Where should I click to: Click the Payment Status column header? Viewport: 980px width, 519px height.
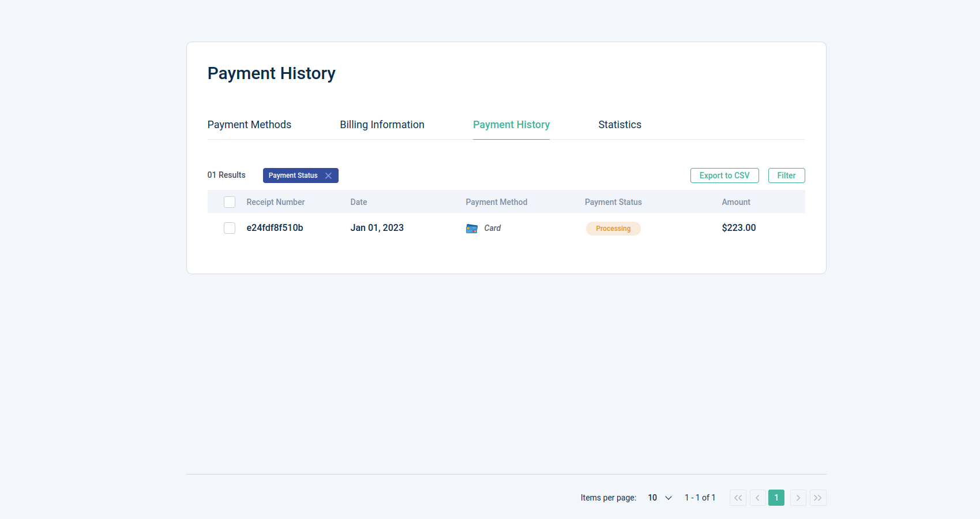[x=613, y=202]
